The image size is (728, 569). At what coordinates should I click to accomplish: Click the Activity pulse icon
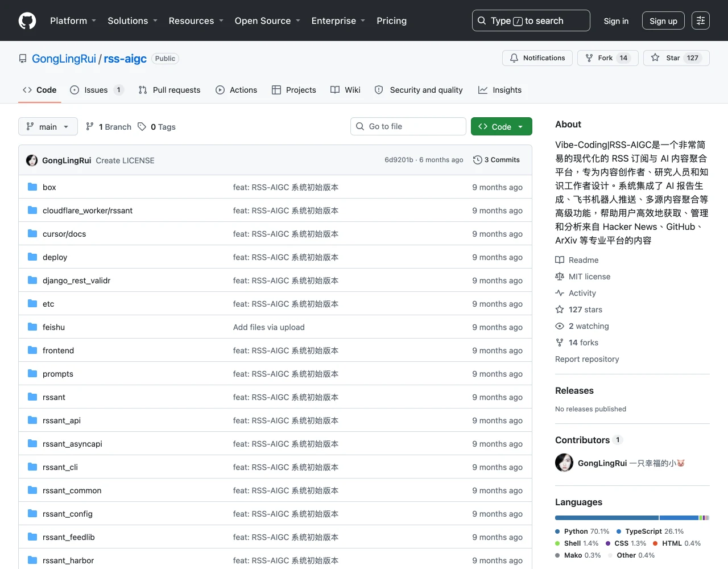tap(560, 293)
